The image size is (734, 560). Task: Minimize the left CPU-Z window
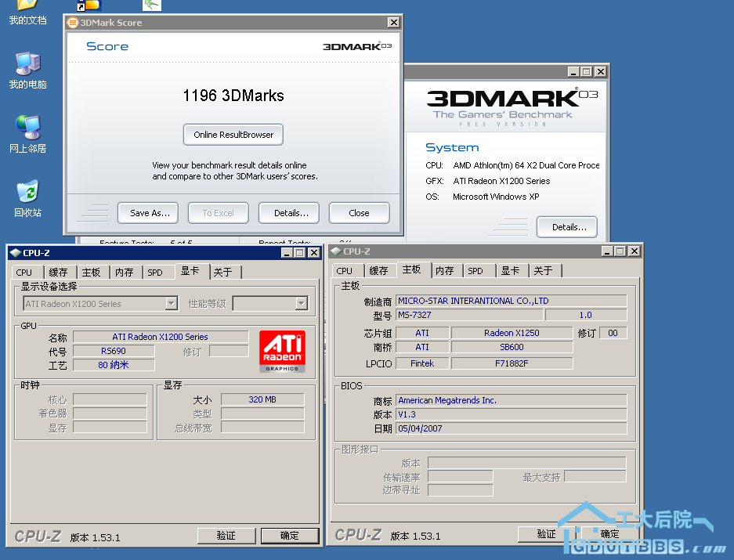[287, 253]
